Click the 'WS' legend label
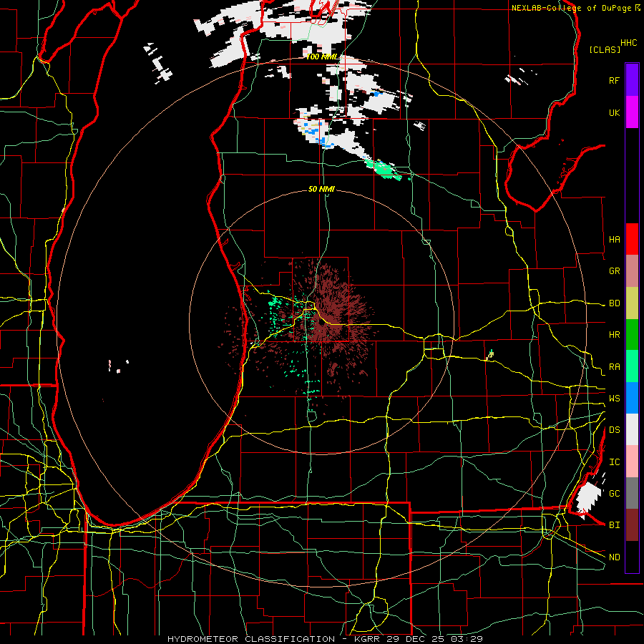This screenshot has width=644, height=644. [x=614, y=399]
